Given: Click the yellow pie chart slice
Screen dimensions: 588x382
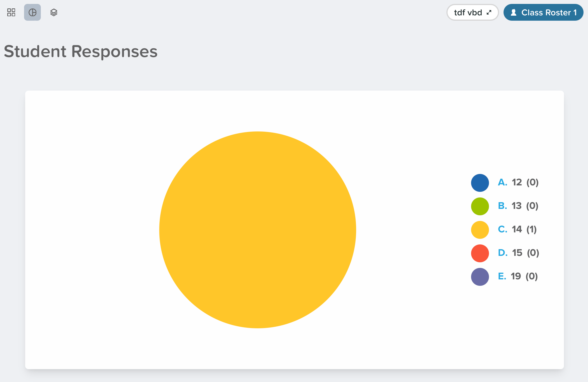Looking at the screenshot, I should pos(258,230).
